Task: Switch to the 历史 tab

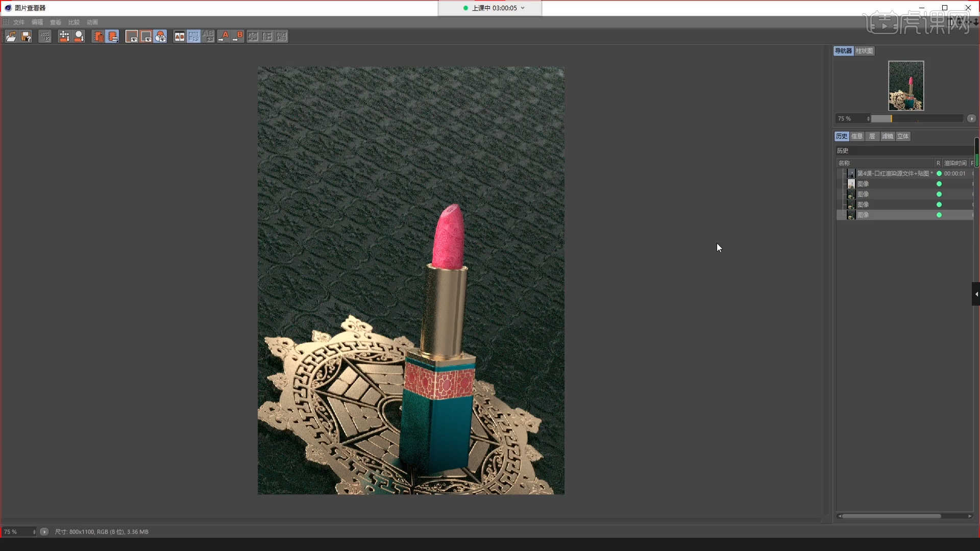Action: click(842, 136)
